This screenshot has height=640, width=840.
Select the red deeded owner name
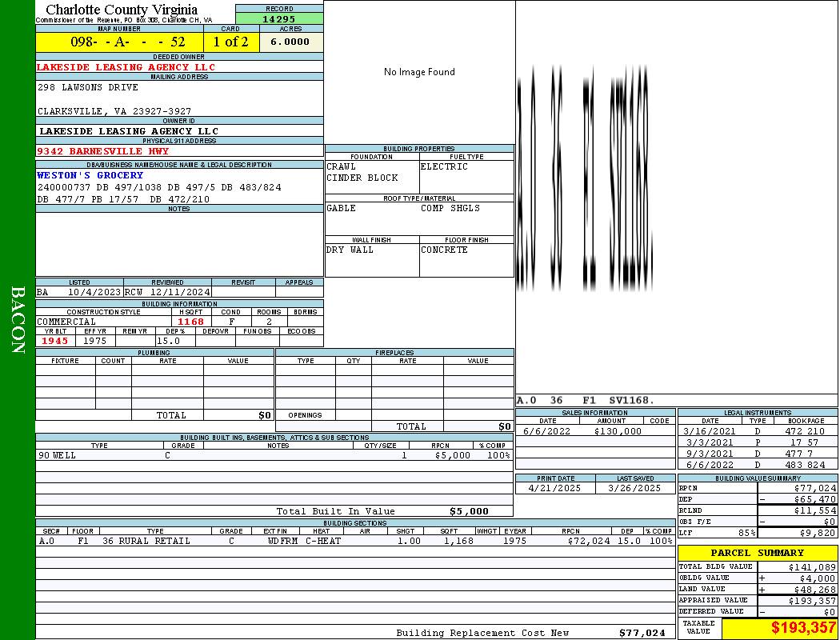pyautogui.click(x=126, y=67)
